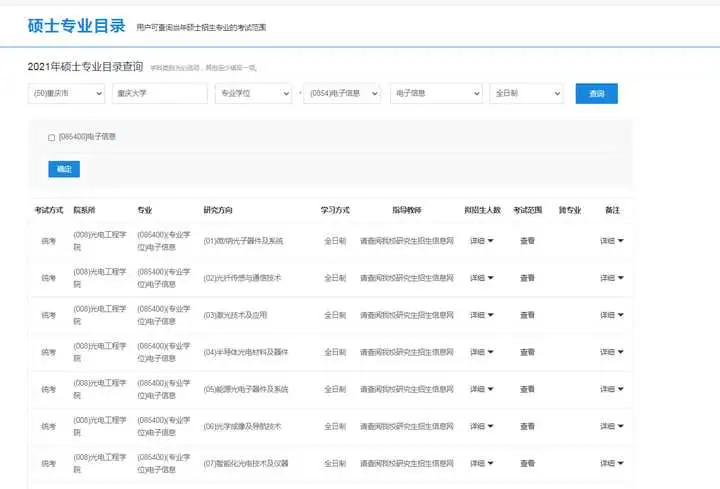
Task: Click the (04)半导体光电材料及器件 research direction
Action: [246, 352]
